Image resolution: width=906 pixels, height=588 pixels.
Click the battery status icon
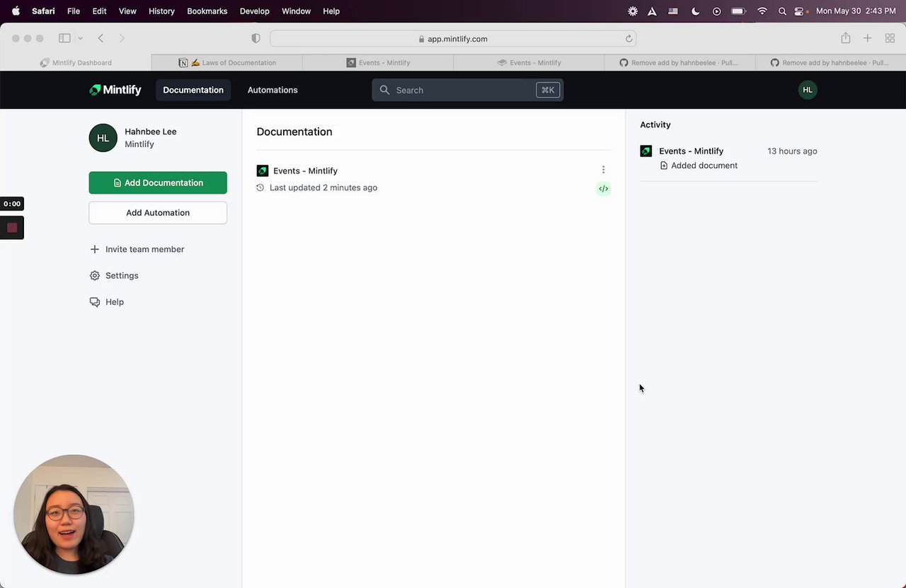pos(738,11)
